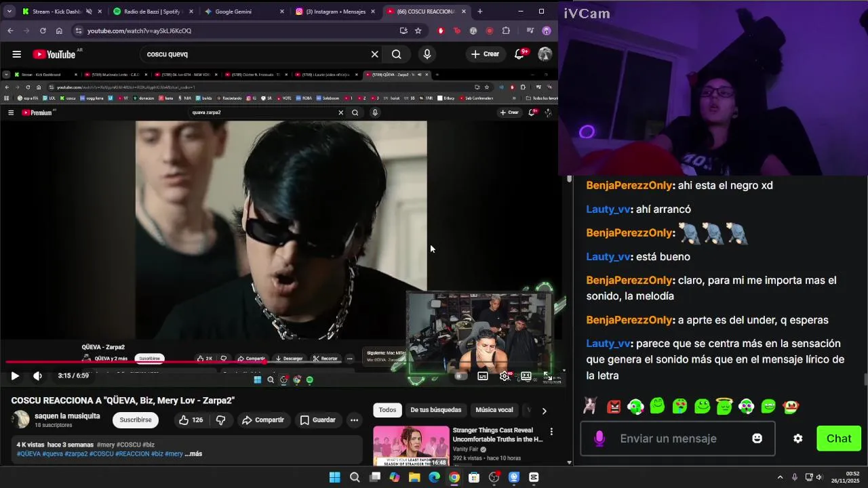Run search with the magnifier button
868x488 pixels.
(x=397, y=54)
